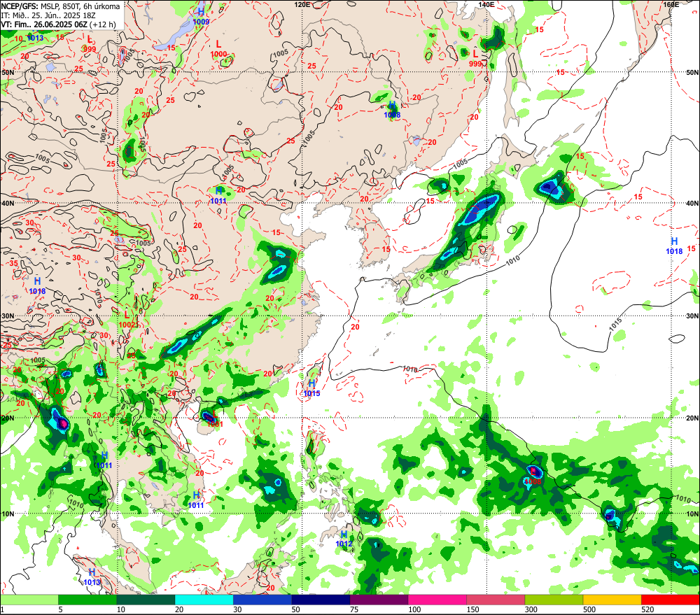Click the '(+12 h)' forecast offset text

(102, 24)
